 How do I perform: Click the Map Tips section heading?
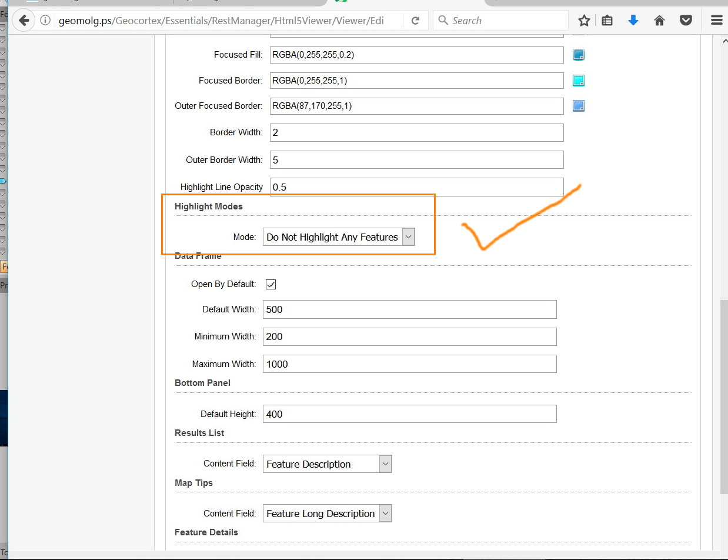[193, 483]
